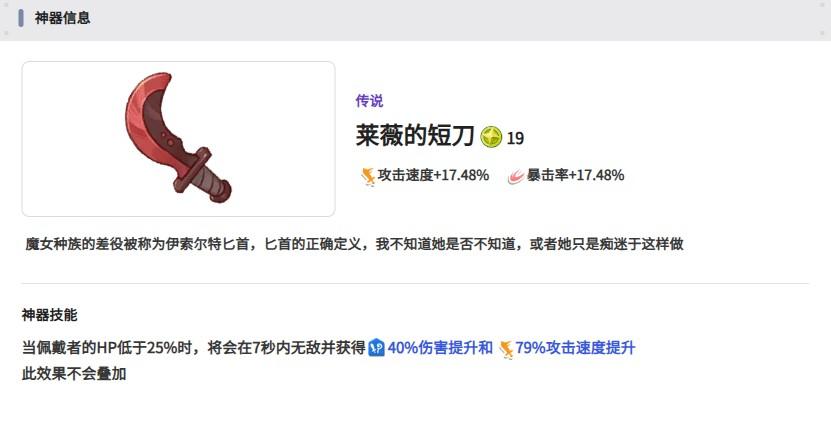This screenshot has height=426, width=831.
Task: Click the green coin icon beside 19
Action: click(x=491, y=137)
